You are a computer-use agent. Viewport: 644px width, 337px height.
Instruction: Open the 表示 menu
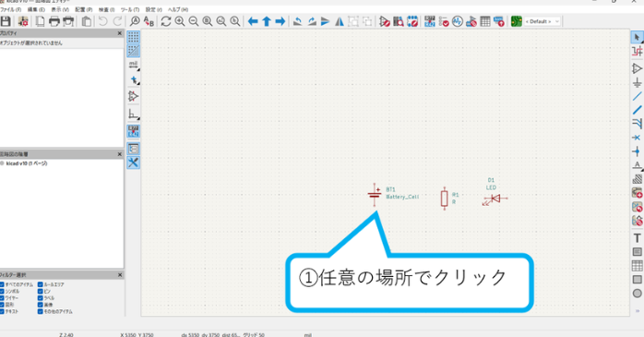coord(60,9)
